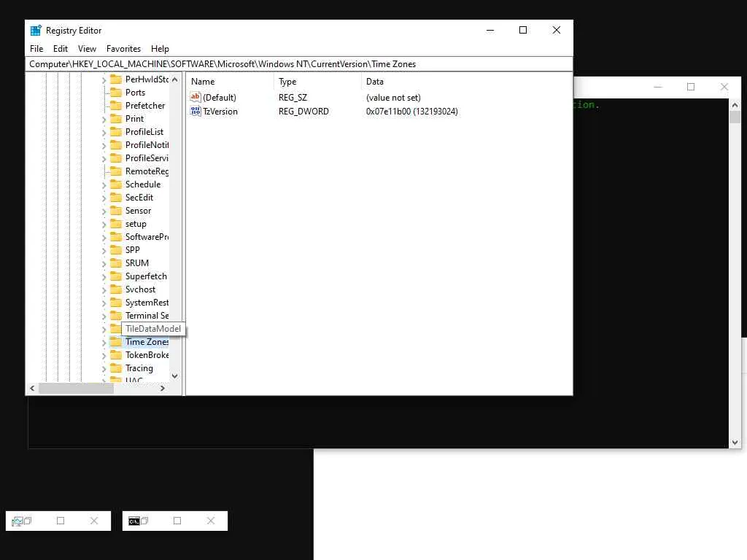Click the Time Zones folder icon
This screenshot has width=747, height=560.
[x=116, y=342]
